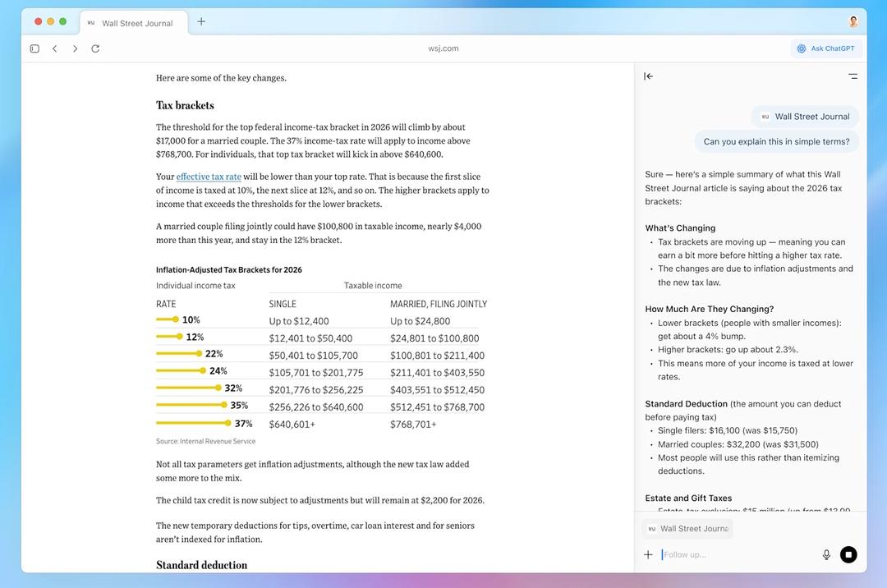
Task: Click the Wall Street Journal context chip above input
Action: coord(687,529)
